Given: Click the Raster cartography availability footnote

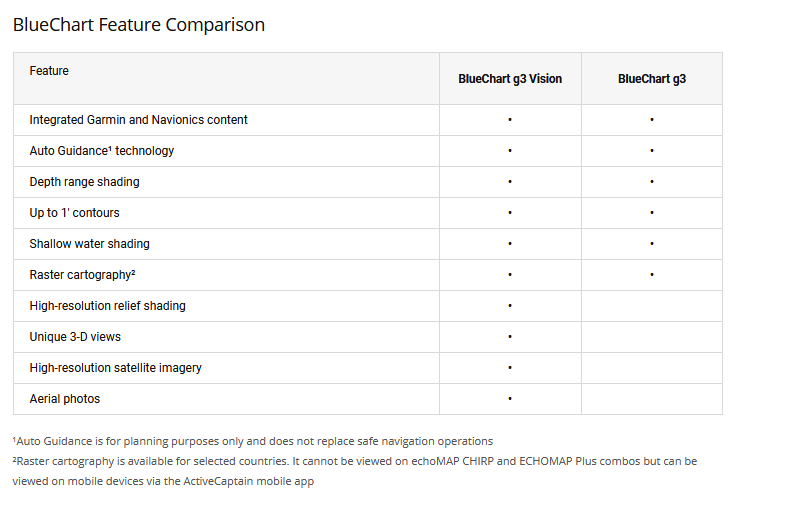Looking at the screenshot, I should (x=354, y=461).
